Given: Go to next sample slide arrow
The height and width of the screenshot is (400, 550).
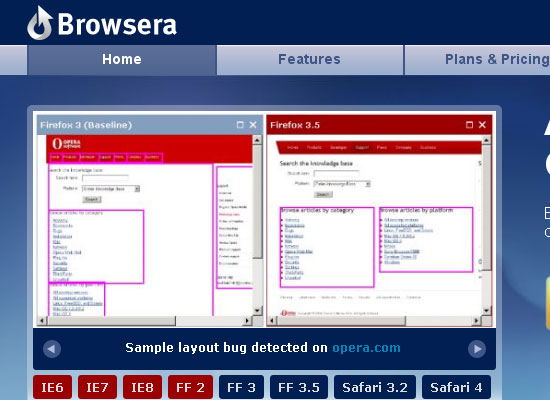Looking at the screenshot, I should coord(477,349).
